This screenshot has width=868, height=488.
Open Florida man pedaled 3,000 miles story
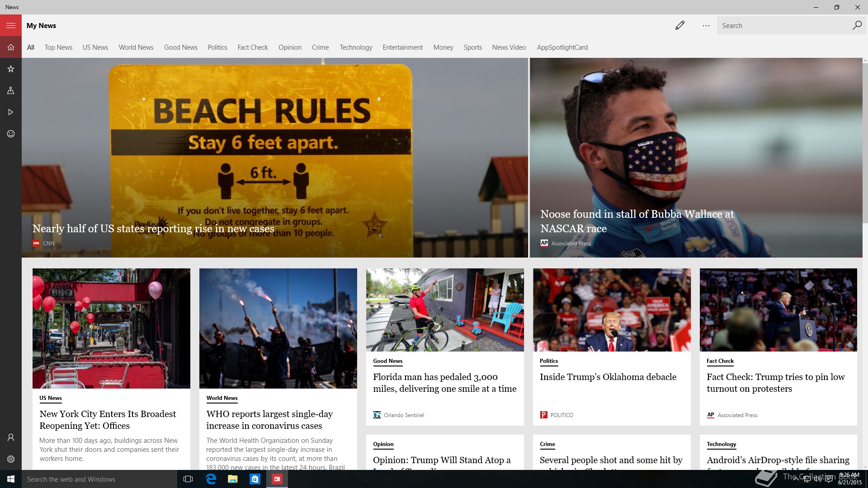click(444, 383)
